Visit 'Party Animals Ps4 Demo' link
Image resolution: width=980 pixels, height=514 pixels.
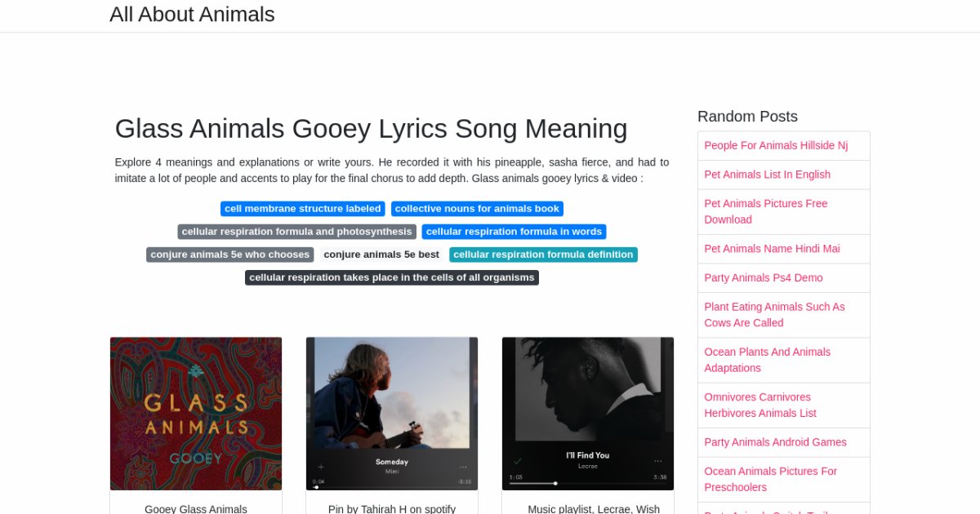tap(764, 277)
